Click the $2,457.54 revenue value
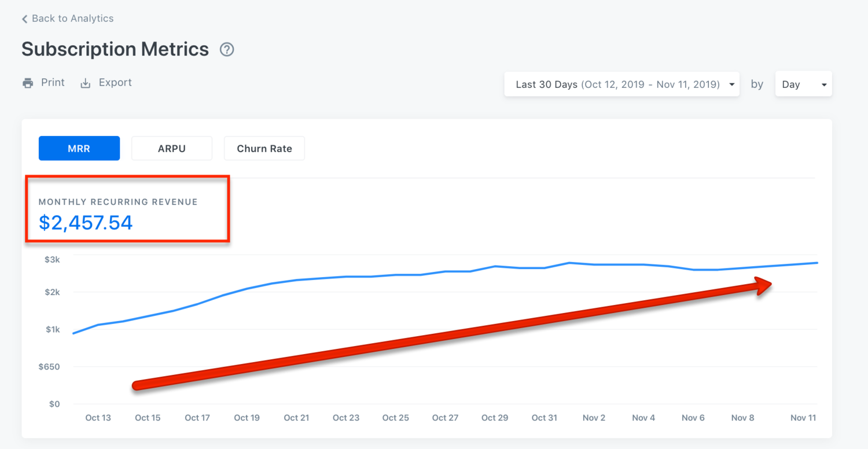 [x=86, y=223]
